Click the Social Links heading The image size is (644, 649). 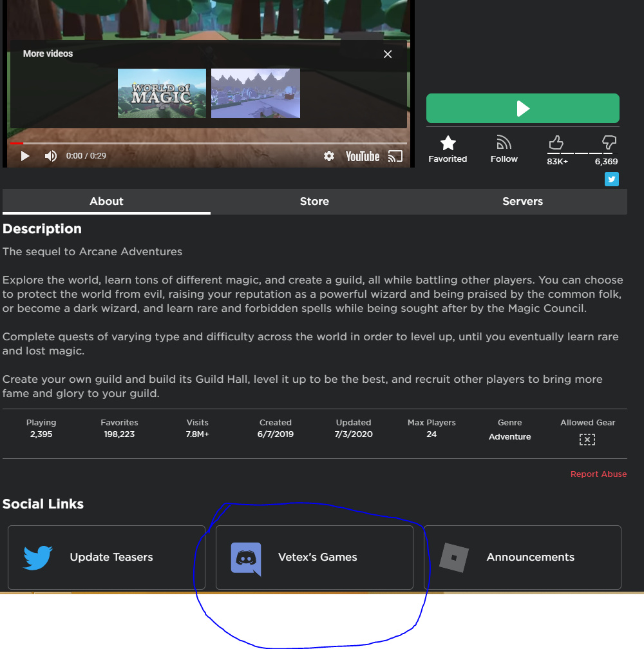point(43,504)
